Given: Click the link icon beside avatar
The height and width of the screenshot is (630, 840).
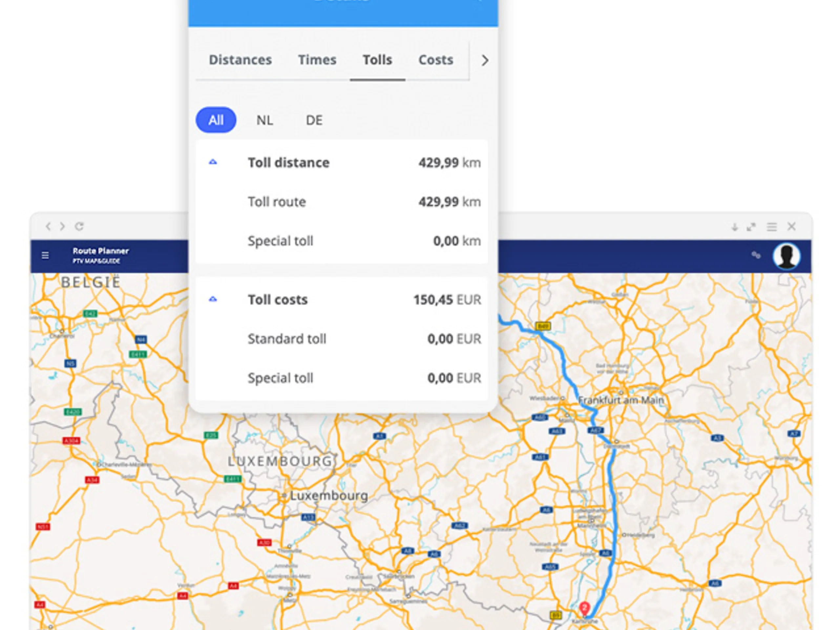Looking at the screenshot, I should coord(756,255).
